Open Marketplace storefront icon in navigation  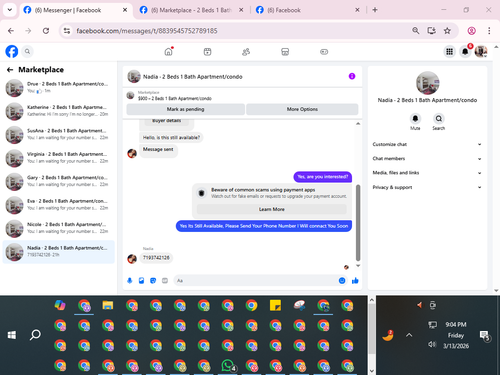[285, 52]
